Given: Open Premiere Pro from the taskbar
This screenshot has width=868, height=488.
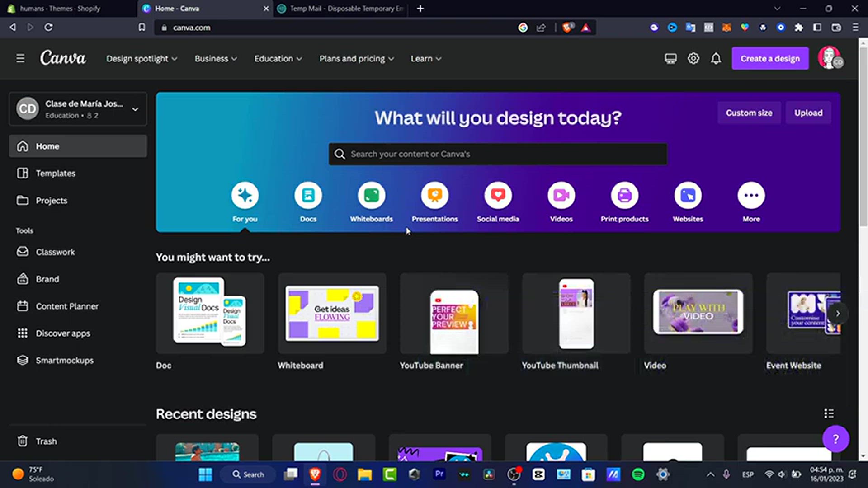Looking at the screenshot, I should point(439,474).
